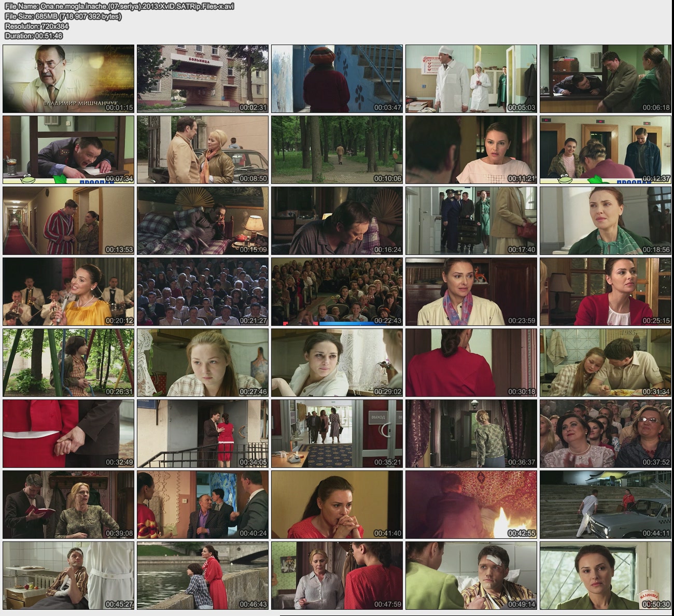Select the river embankment thumbnail at 00:46:43
The width and height of the screenshot is (674, 616).
click(x=203, y=576)
